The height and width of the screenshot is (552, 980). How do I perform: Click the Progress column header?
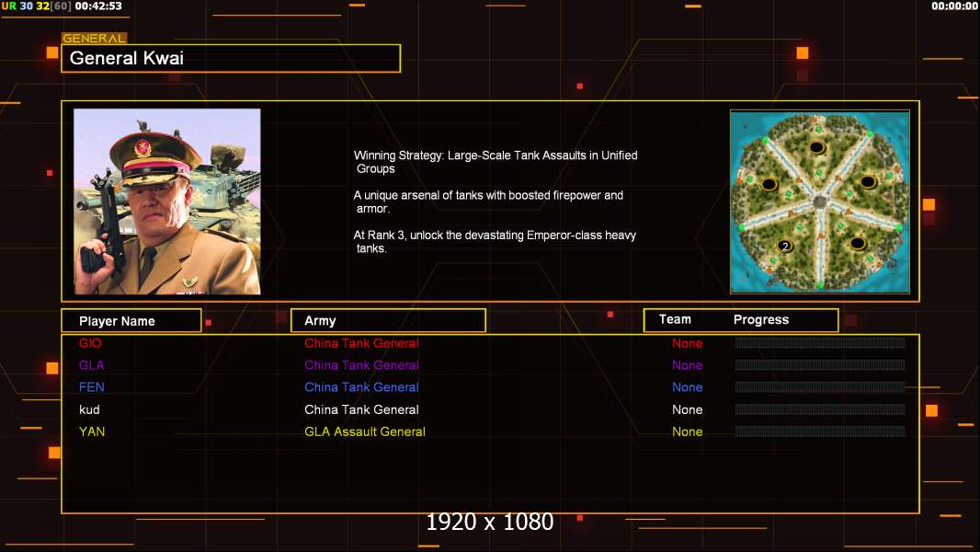(x=761, y=319)
